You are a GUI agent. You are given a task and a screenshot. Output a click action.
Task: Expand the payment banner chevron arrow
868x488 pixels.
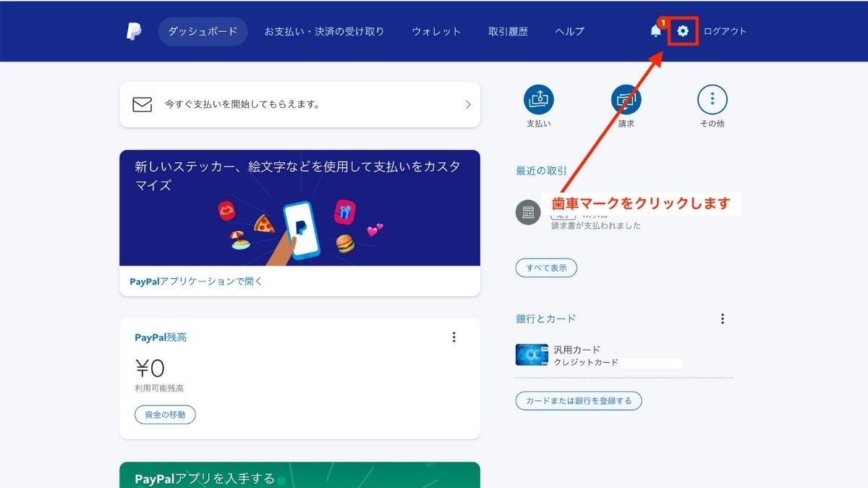coord(468,104)
